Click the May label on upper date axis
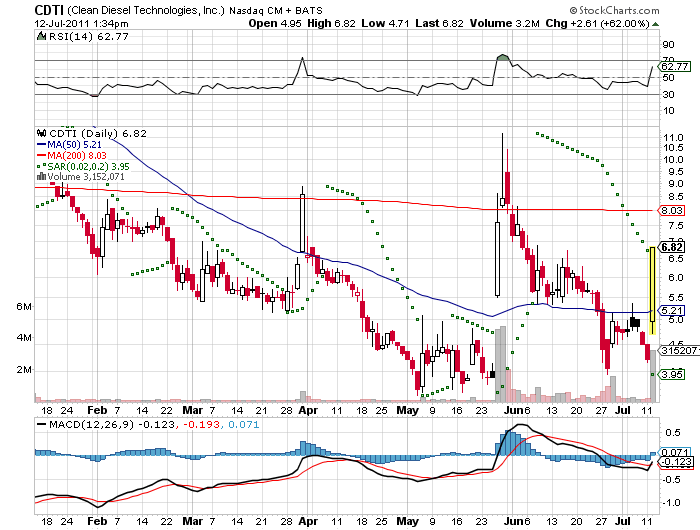700x530 pixels. (x=408, y=410)
